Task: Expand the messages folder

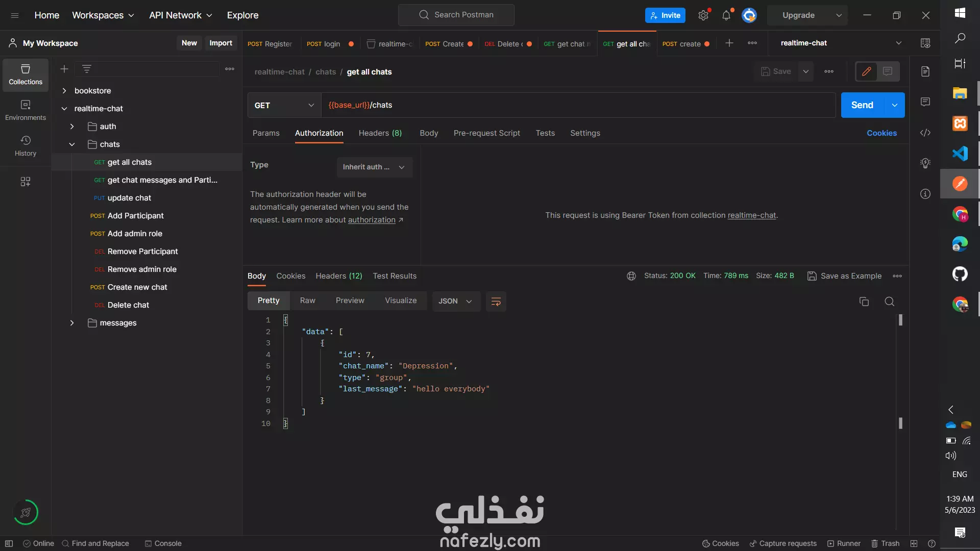Action: (72, 323)
